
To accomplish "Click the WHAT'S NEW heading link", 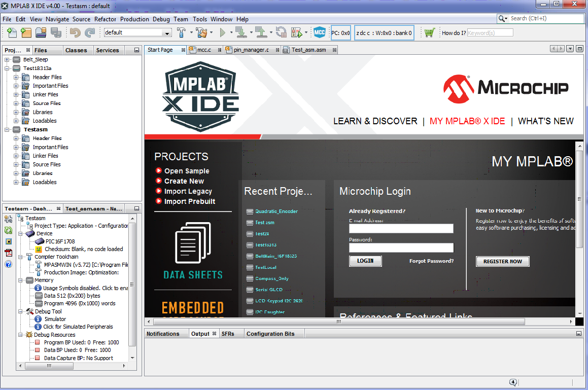I will [545, 121].
